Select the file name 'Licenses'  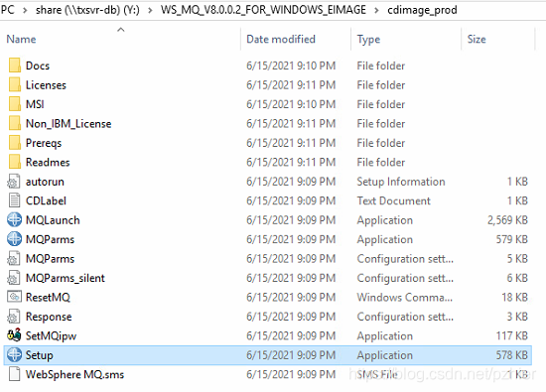46,85
